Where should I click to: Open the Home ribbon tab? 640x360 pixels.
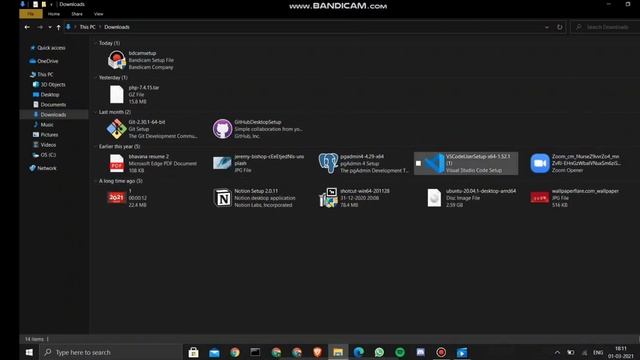click(54, 14)
